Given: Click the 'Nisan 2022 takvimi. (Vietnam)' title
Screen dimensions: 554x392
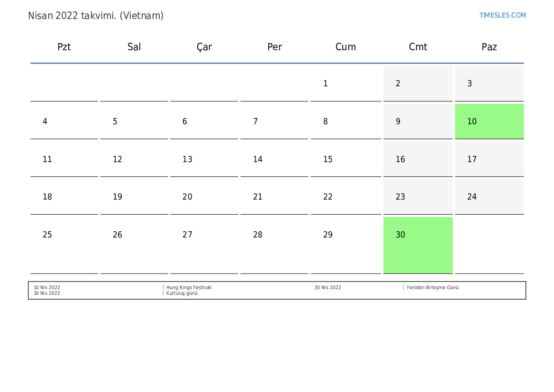Looking at the screenshot, I should click(96, 16).
